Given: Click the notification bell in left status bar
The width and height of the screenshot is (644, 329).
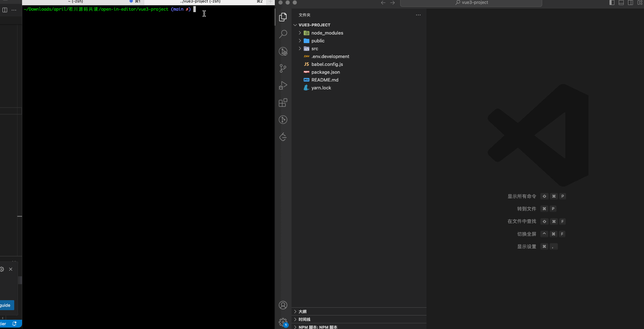Looking at the screenshot, I should [x=15, y=324].
